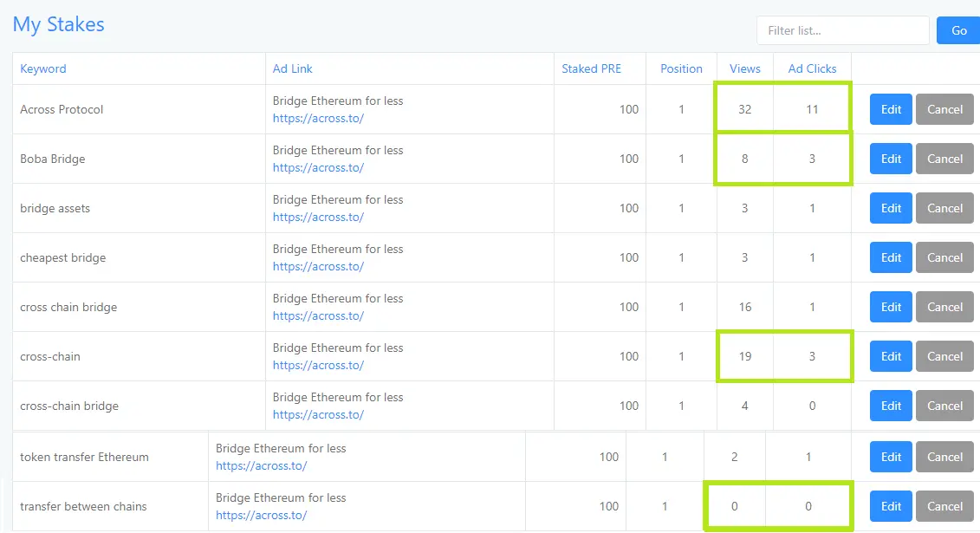Sort by the Staked PRE column header
The image size is (980, 533).
[x=591, y=68]
